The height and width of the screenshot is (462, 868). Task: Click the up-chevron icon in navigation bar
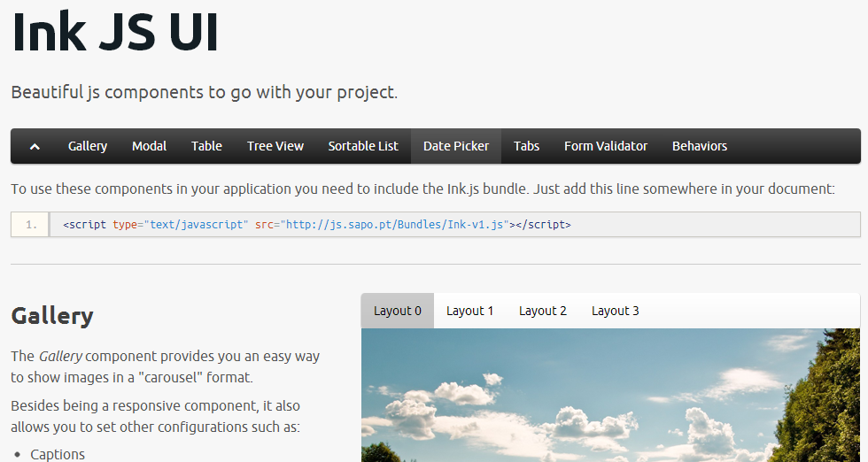[35, 147]
